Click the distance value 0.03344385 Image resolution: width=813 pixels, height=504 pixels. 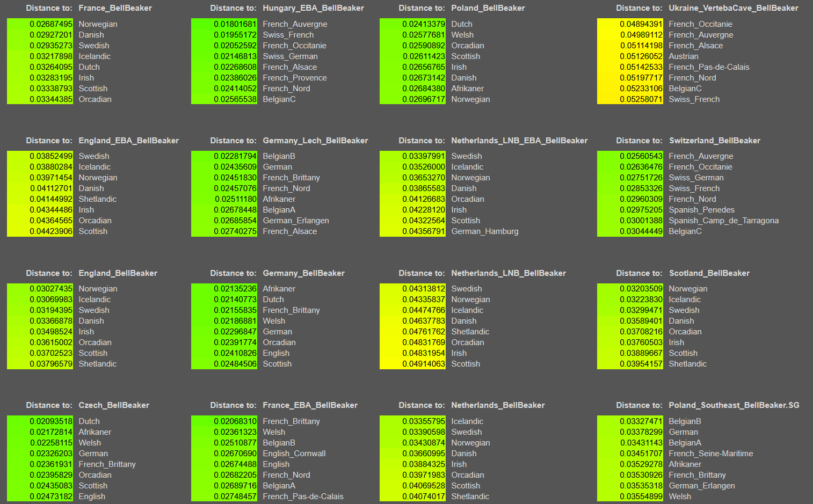pyautogui.click(x=51, y=99)
